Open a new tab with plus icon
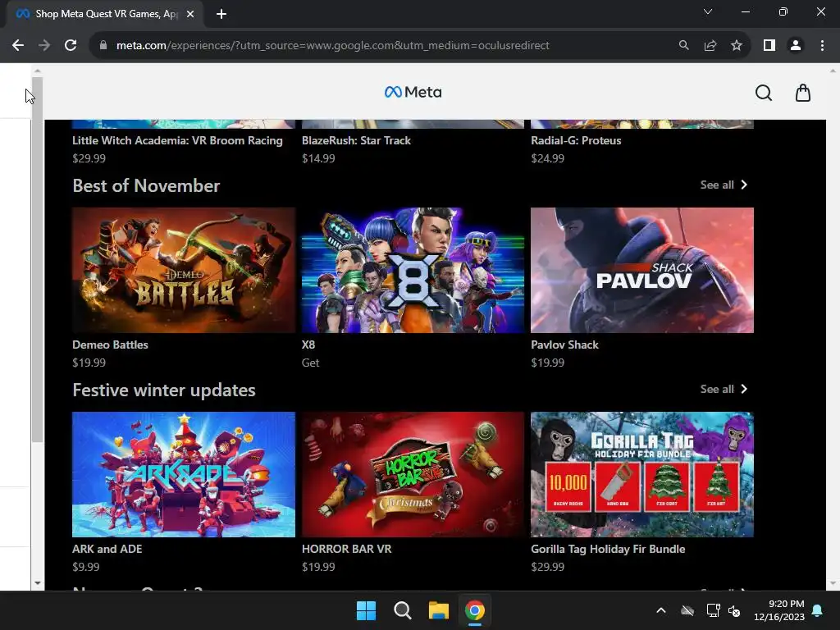This screenshot has height=630, width=840. tap(221, 14)
